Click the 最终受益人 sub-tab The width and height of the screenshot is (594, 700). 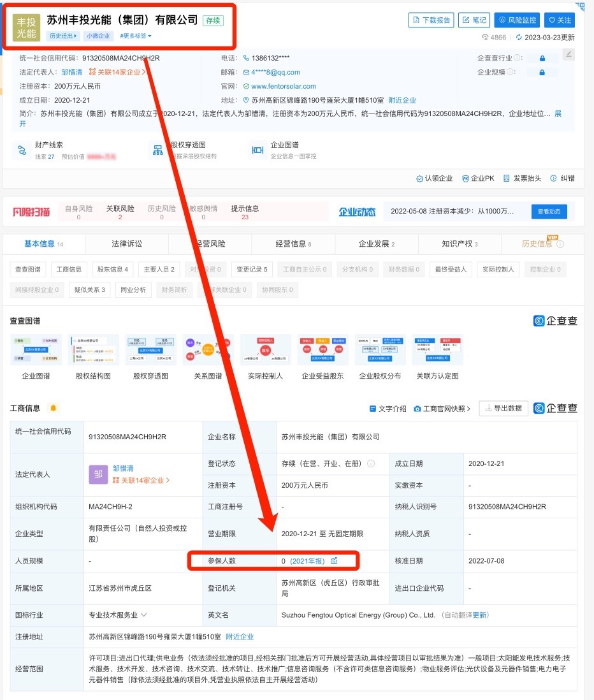451,269
